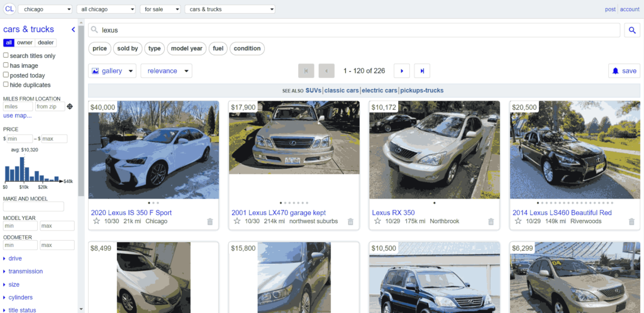This screenshot has width=644, height=313.
Task: Enable hide duplicates checkbox
Action: click(6, 84)
